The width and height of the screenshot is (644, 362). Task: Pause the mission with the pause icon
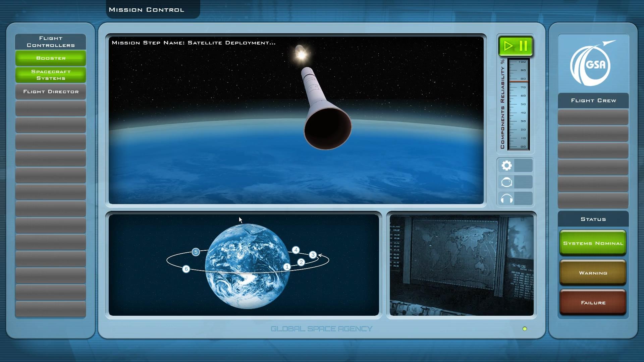(x=524, y=46)
